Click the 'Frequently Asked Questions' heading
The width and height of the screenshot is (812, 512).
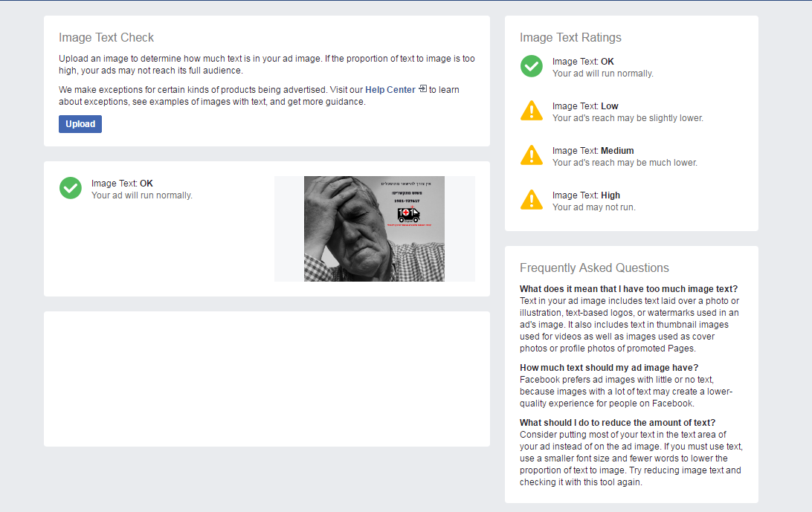(594, 268)
